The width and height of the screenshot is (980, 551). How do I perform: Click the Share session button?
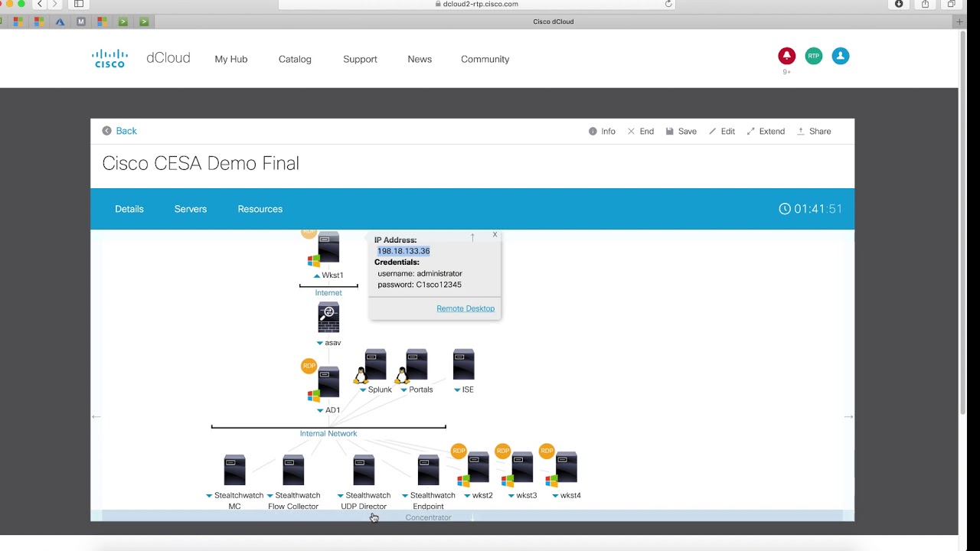[814, 132]
